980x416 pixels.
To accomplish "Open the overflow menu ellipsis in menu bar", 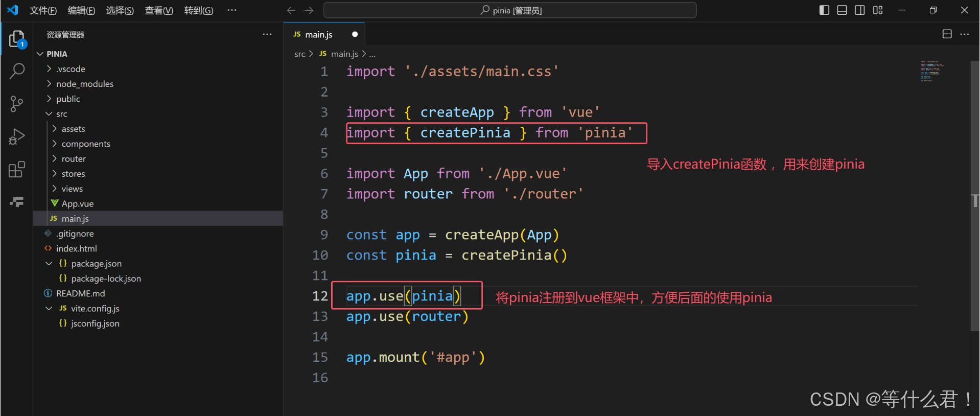I will point(232,10).
